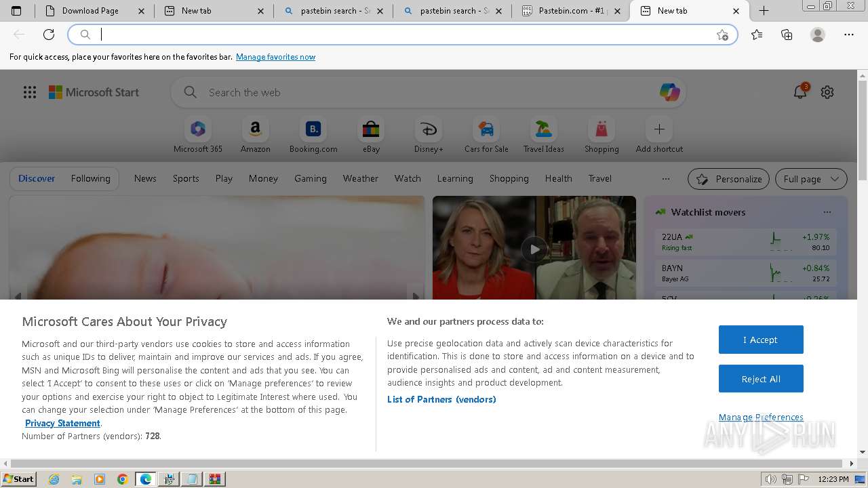
Task: Open Travel Ideas shortcut
Action: [x=543, y=135]
